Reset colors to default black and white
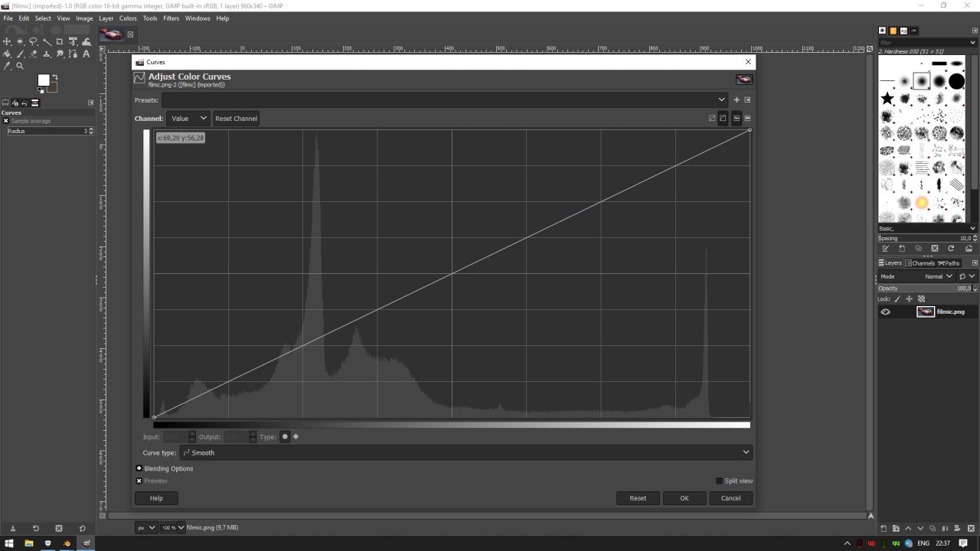Viewport: 980px width, 551px height. (x=41, y=90)
